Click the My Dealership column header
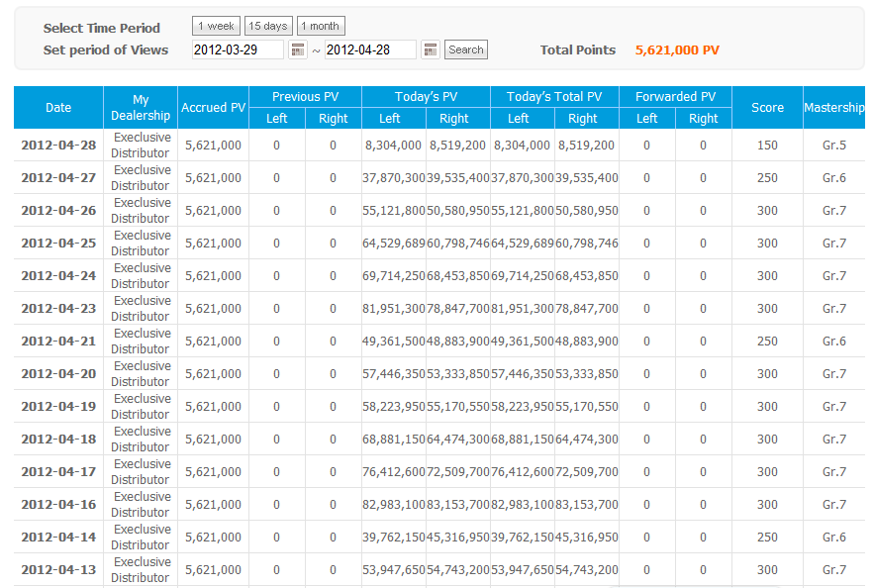Screen dimensions: 874x588 pos(141,108)
